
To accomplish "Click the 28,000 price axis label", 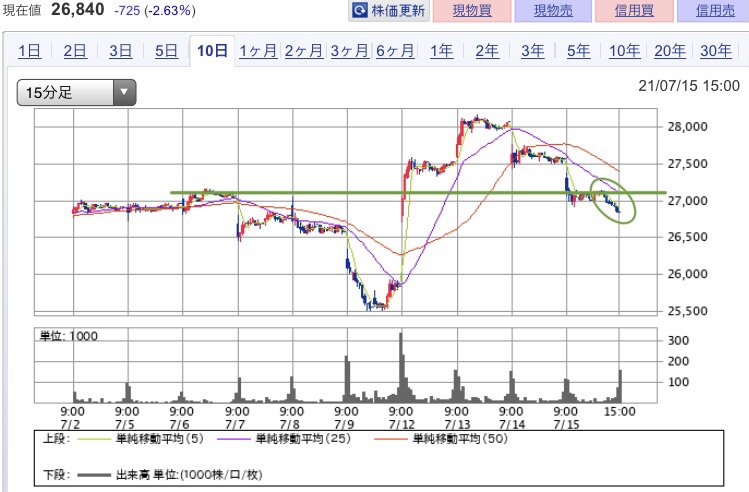I will (x=687, y=127).
